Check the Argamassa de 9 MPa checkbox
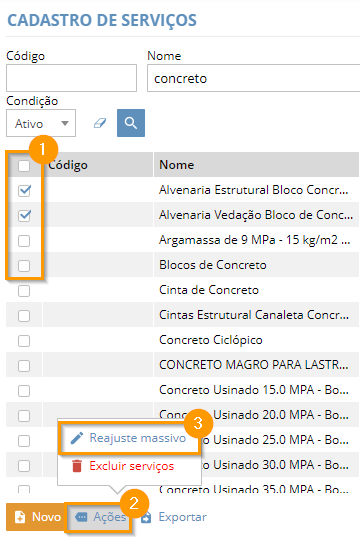360x537 pixels. tap(24, 241)
